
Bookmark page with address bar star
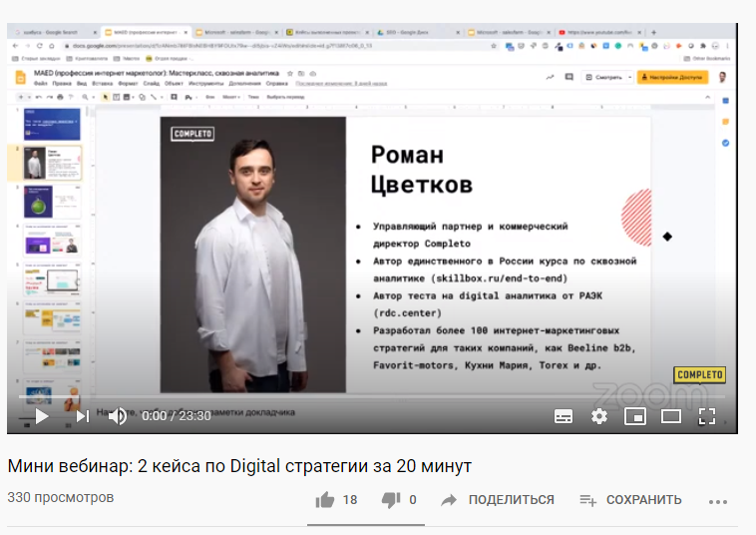click(x=494, y=46)
